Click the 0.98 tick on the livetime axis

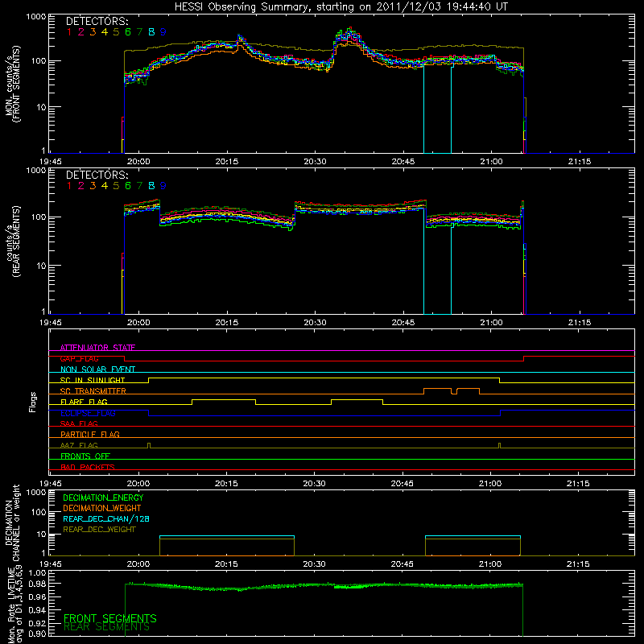click(37, 584)
